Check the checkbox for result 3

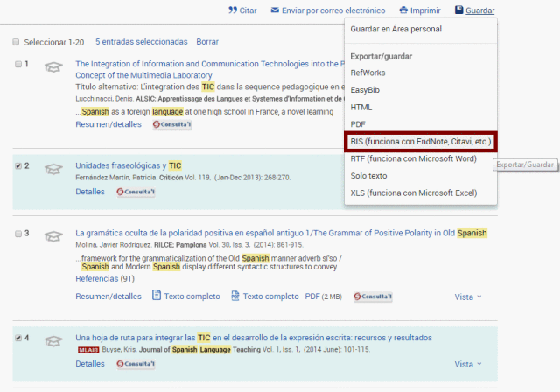(x=18, y=234)
